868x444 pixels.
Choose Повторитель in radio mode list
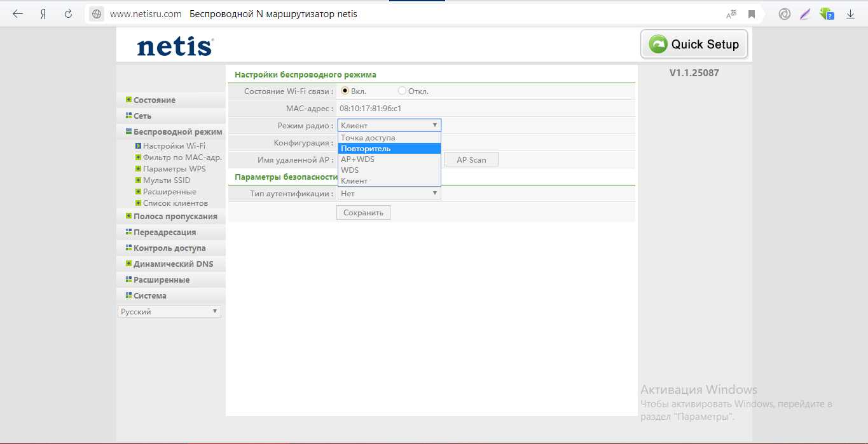coord(389,149)
